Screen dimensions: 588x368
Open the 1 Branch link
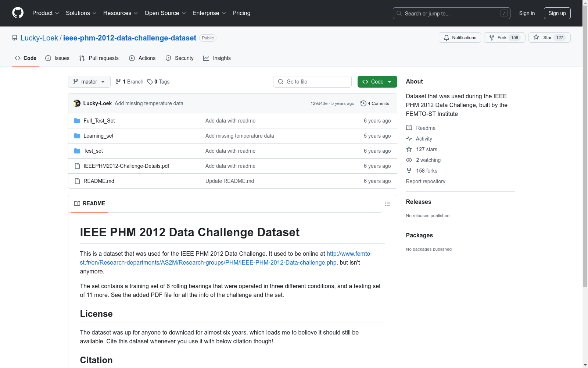(x=129, y=82)
